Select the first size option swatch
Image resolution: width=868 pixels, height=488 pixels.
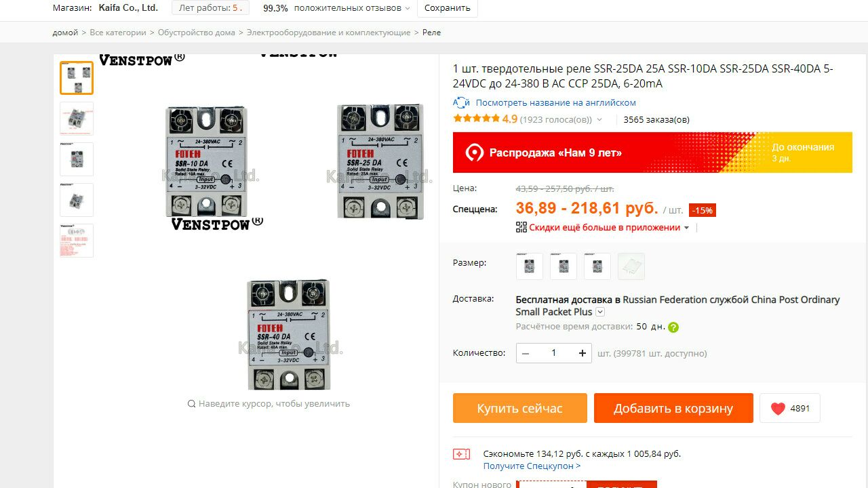point(530,266)
